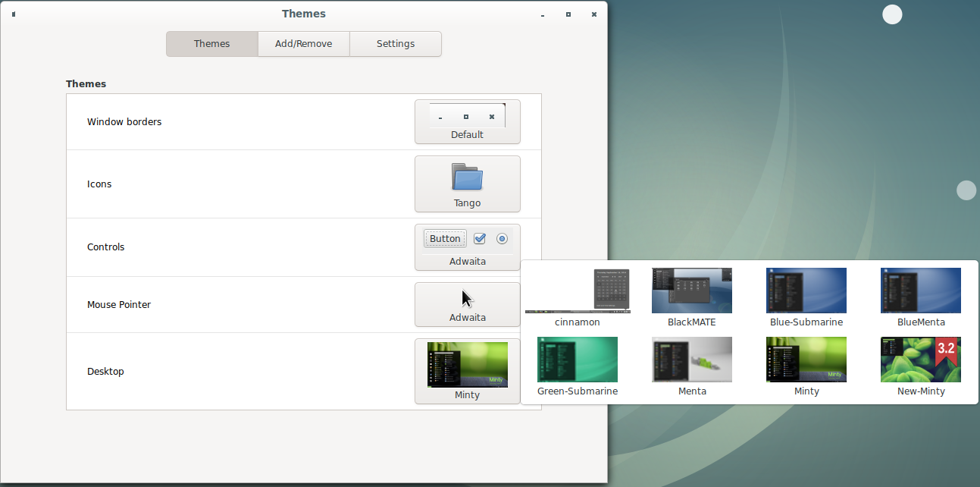
Task: Open the Icons Tango theme chooser
Action: [x=468, y=184]
